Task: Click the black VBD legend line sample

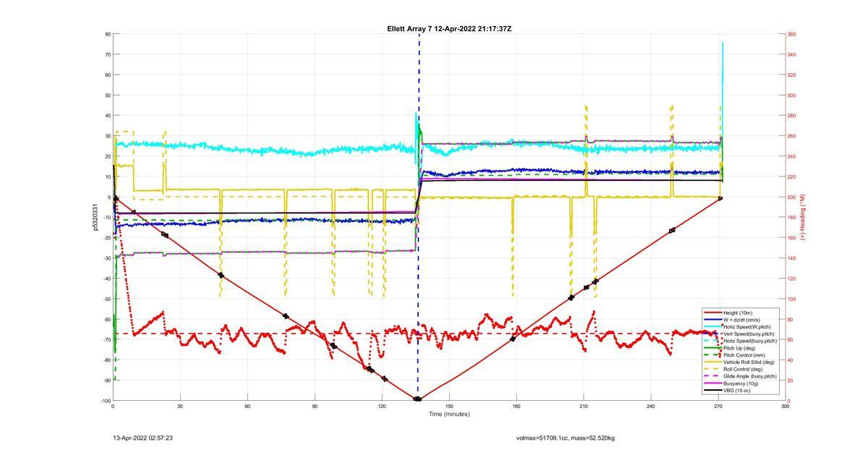Action: tap(712, 391)
